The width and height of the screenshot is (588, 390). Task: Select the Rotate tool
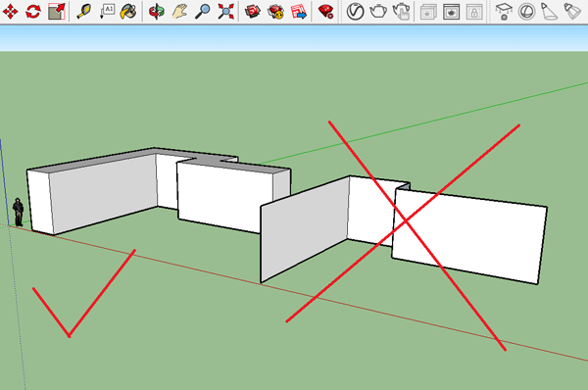33,12
